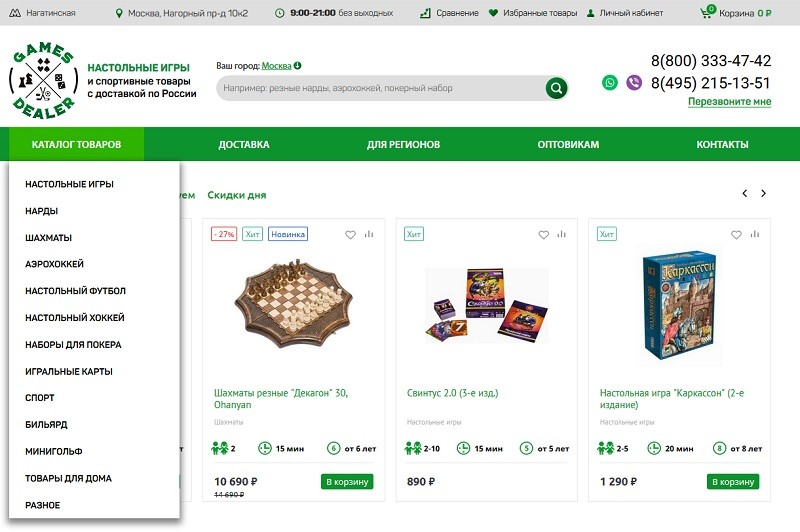The width and height of the screenshot is (800, 532).
Task: Click the shopping cart icon
Action: 707,13
